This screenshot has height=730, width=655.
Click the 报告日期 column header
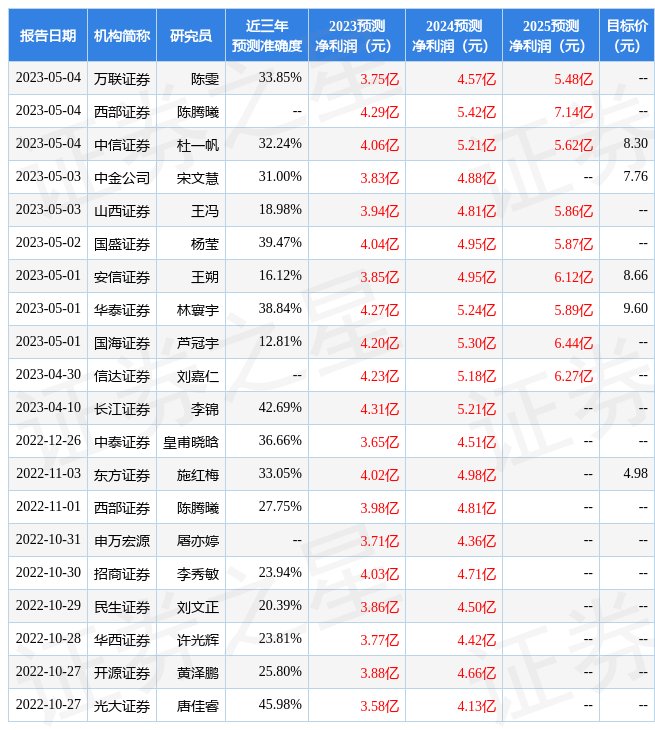coord(48,35)
